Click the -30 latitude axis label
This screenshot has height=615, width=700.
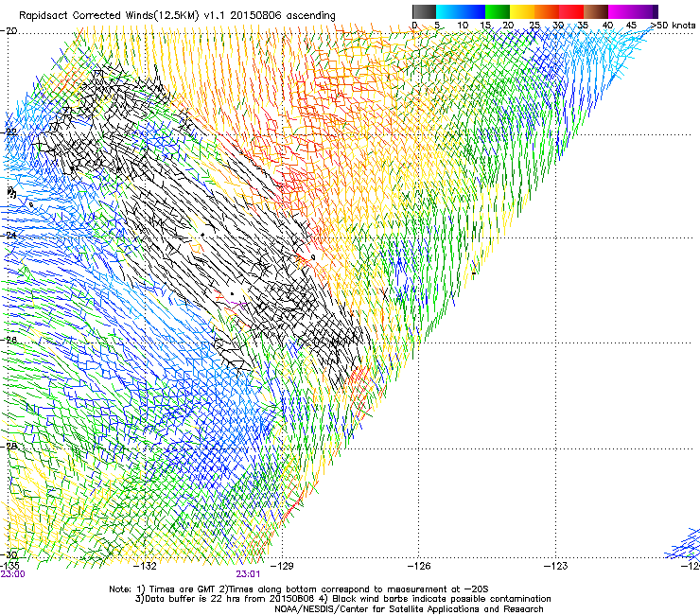coord(9,554)
